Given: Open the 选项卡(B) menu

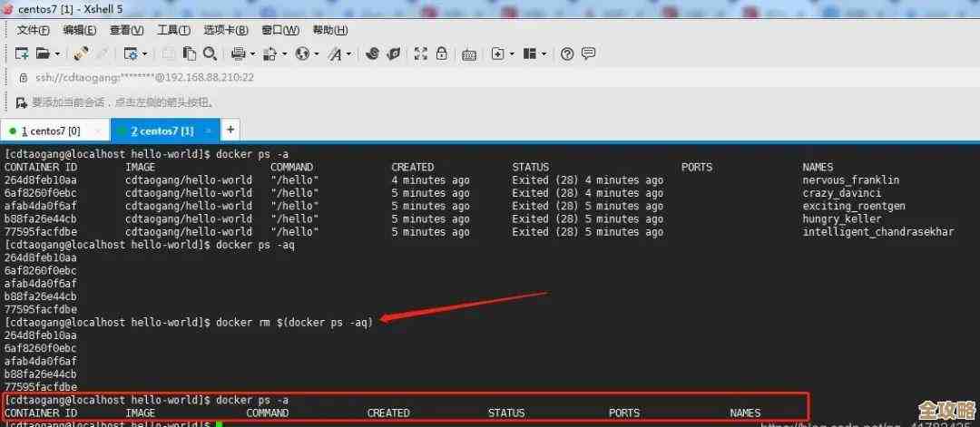Looking at the screenshot, I should (226, 30).
